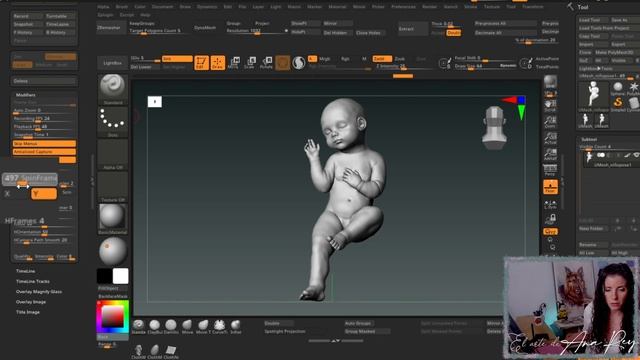Open the Dots stroke picker

point(113,122)
